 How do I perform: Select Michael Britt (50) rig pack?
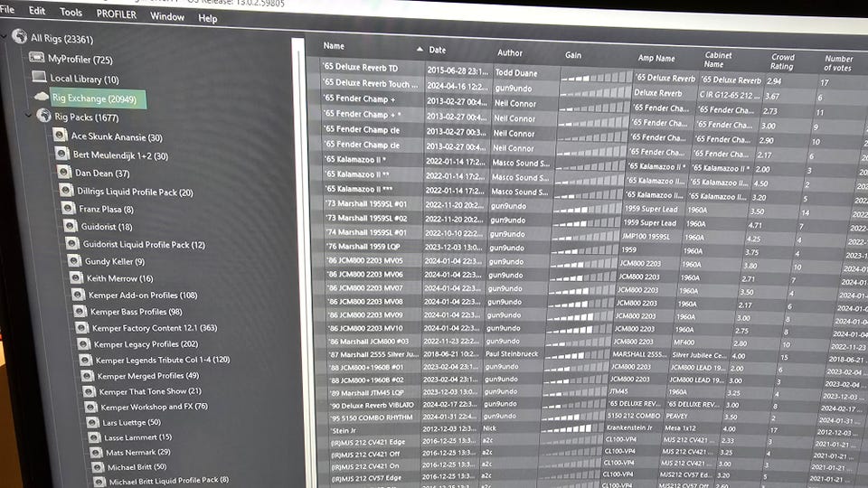tap(137, 467)
